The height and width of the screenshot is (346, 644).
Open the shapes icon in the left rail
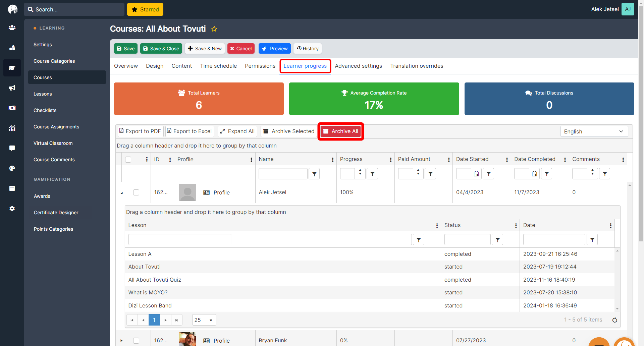(12, 48)
